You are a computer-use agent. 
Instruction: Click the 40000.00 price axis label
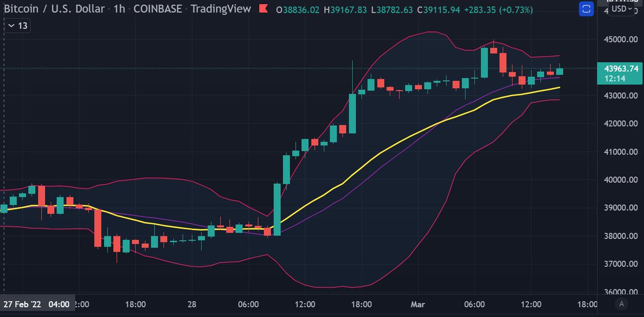coord(620,180)
